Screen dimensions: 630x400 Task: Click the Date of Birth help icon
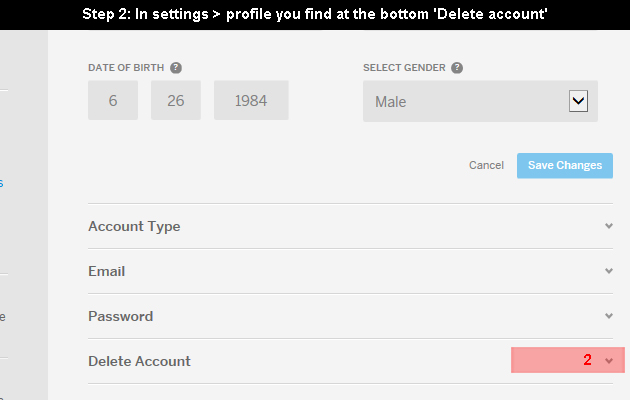click(x=176, y=68)
